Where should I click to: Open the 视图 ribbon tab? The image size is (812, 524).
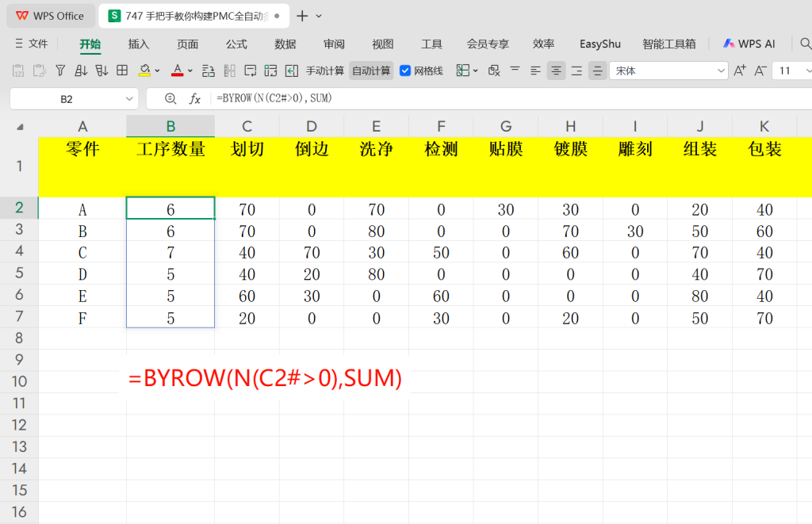click(x=383, y=44)
